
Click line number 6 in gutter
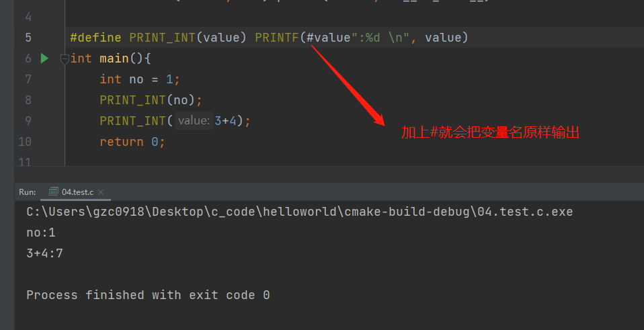28,58
